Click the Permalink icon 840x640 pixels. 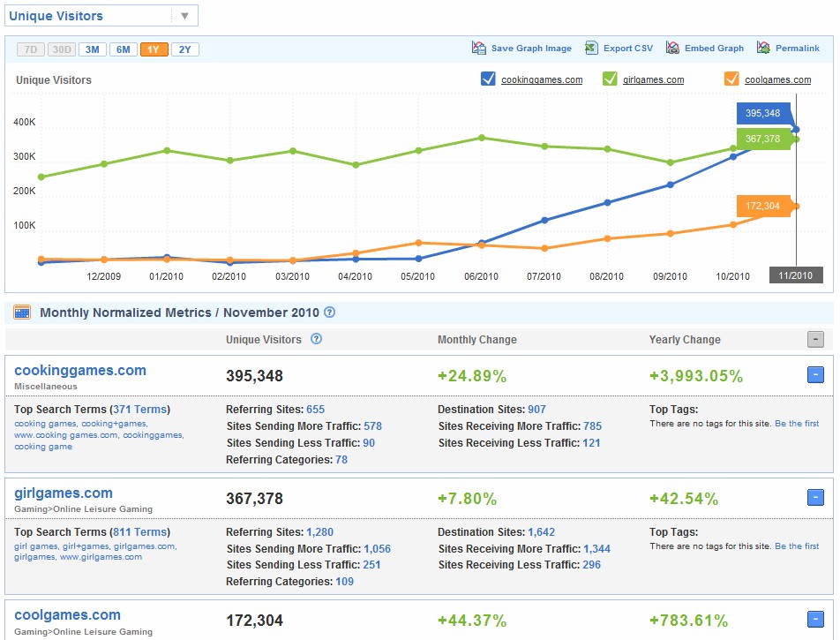click(x=763, y=48)
